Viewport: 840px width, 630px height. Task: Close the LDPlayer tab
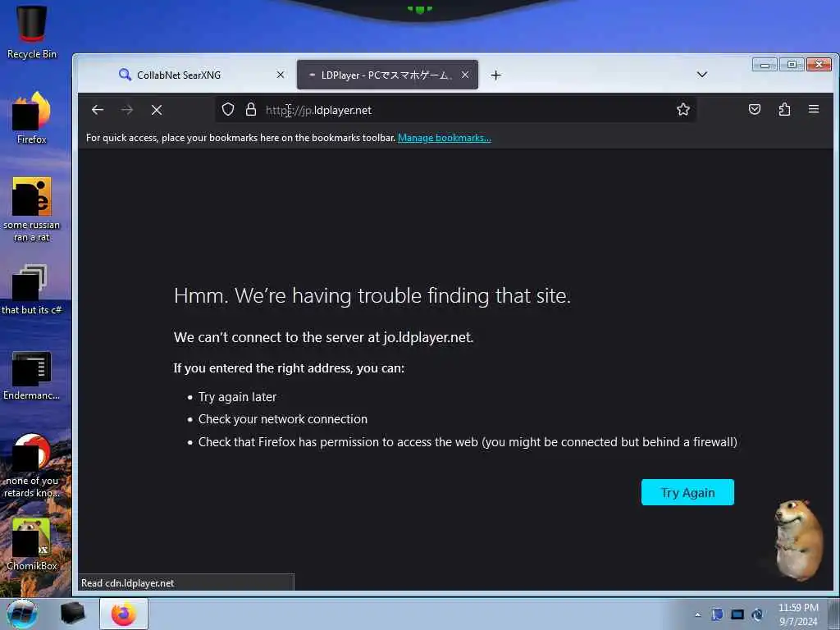[x=465, y=75]
